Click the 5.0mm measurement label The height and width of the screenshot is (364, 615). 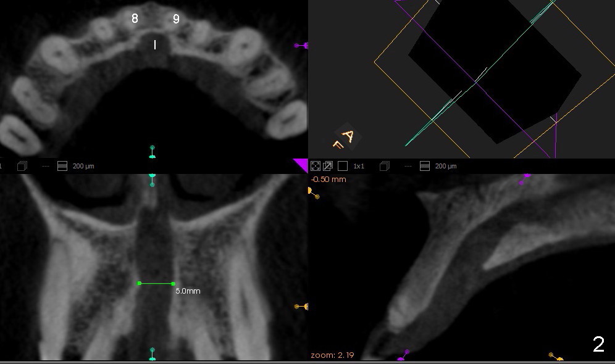tap(188, 291)
